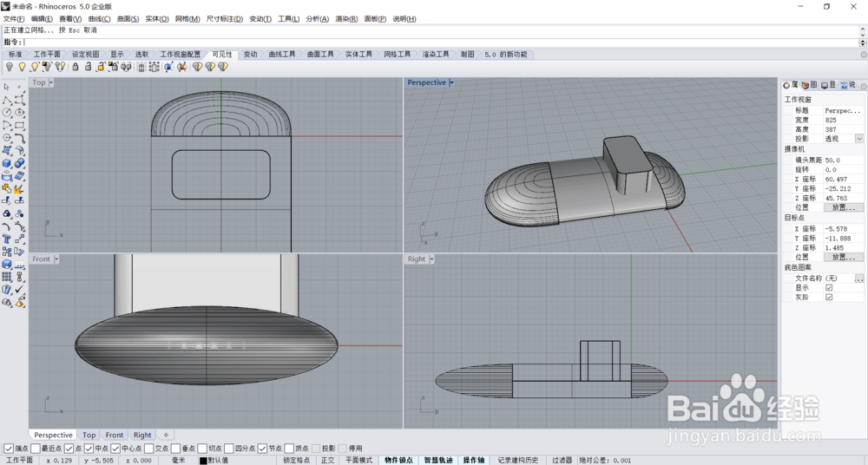This screenshot has width=868, height=465.
Task: Select the Polyline tool in left sidebar
Action: pyautogui.click(x=7, y=100)
